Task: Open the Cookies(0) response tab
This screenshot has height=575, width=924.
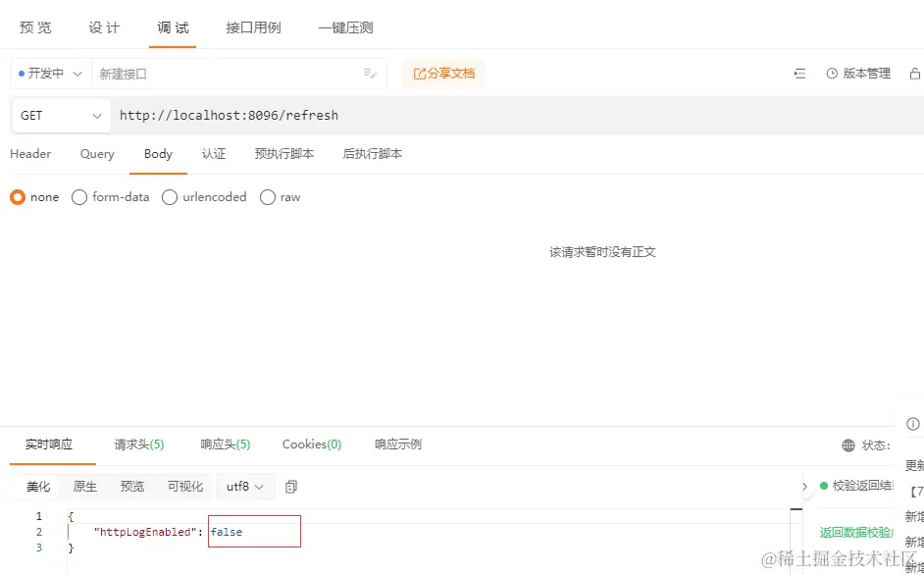Action: (311, 444)
